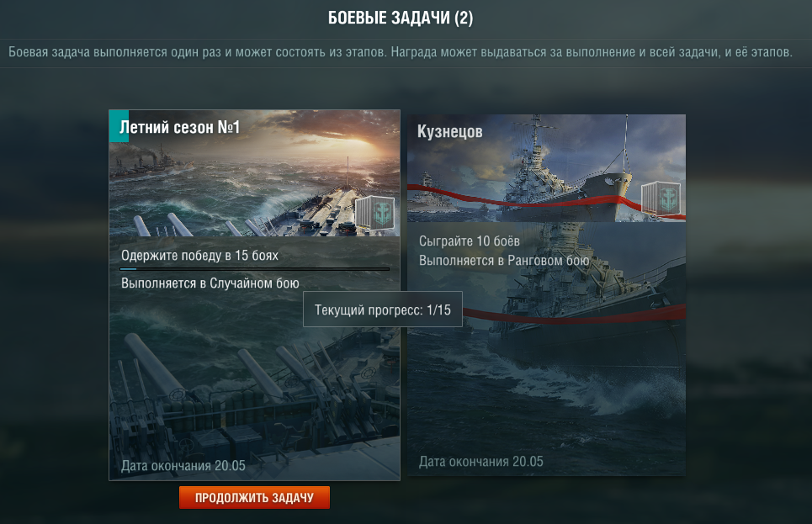Screen dimensions: 812x524
Task: Click the container reward icon on Летний сезон card
Action: tap(374, 213)
